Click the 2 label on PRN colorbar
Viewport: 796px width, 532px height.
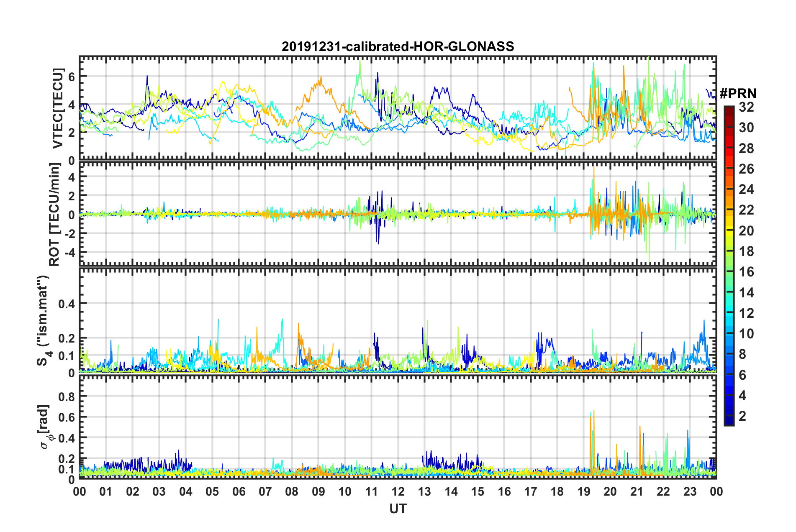pyautogui.click(x=742, y=416)
